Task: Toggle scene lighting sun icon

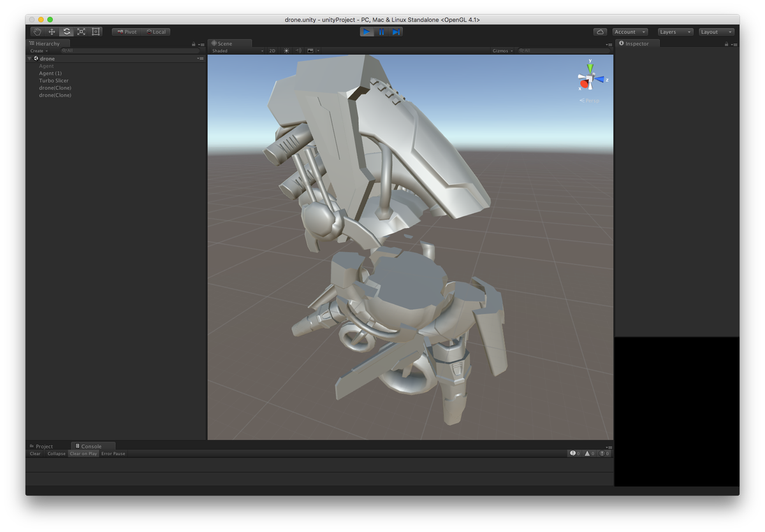Action: [x=286, y=51]
